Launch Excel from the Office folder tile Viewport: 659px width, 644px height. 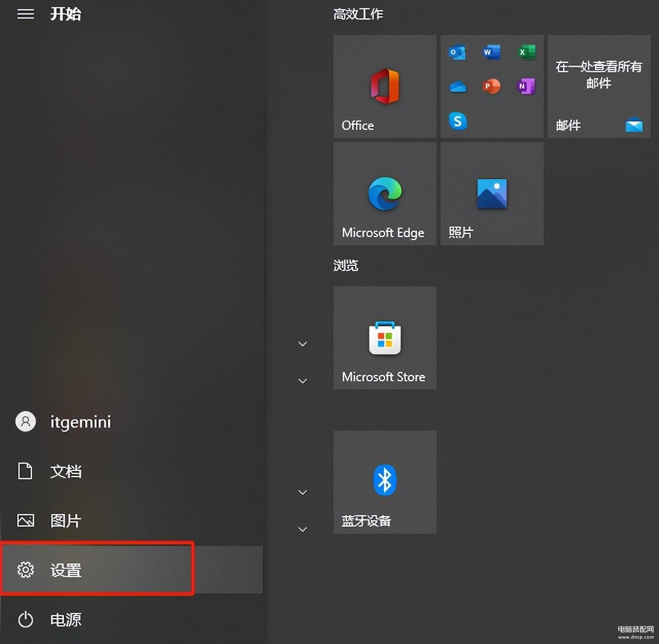[526, 53]
